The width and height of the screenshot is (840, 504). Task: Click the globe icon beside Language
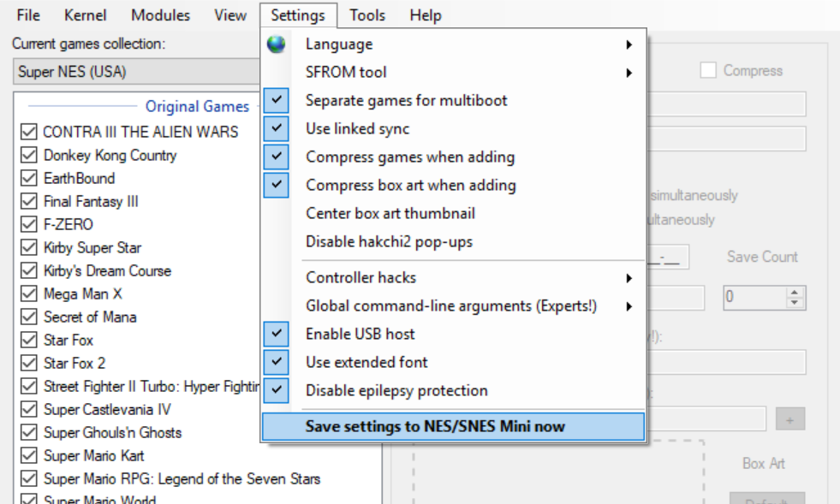click(x=276, y=44)
